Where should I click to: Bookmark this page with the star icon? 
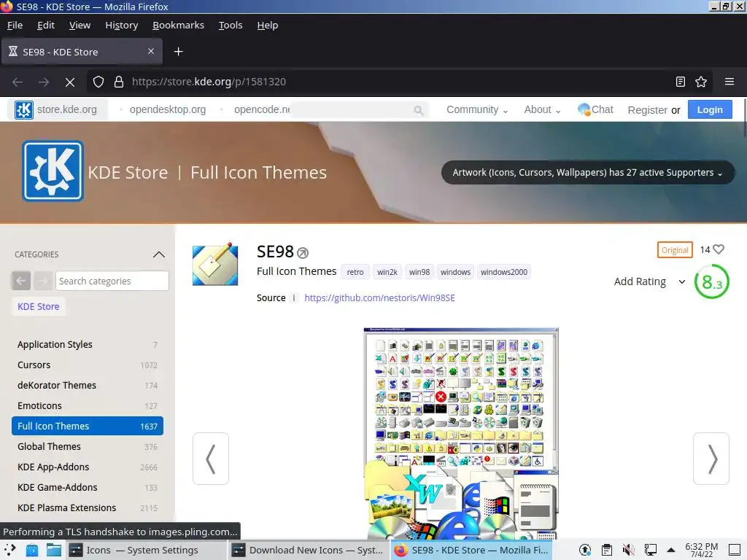click(701, 82)
